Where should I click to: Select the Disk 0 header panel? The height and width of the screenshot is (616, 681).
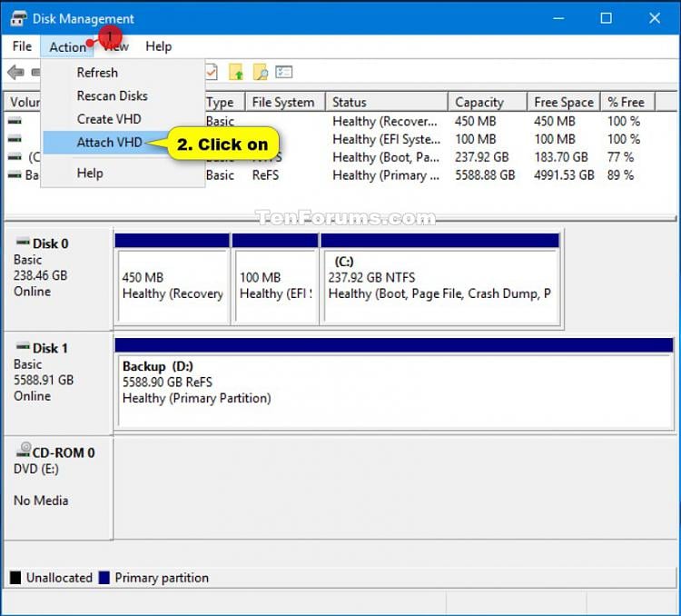pos(58,279)
